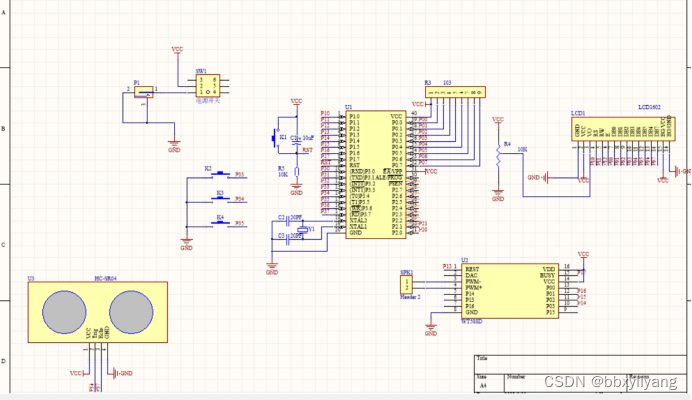Select the U1 microcontroller chip body
The height and width of the screenshot is (400, 692).
click(376, 174)
